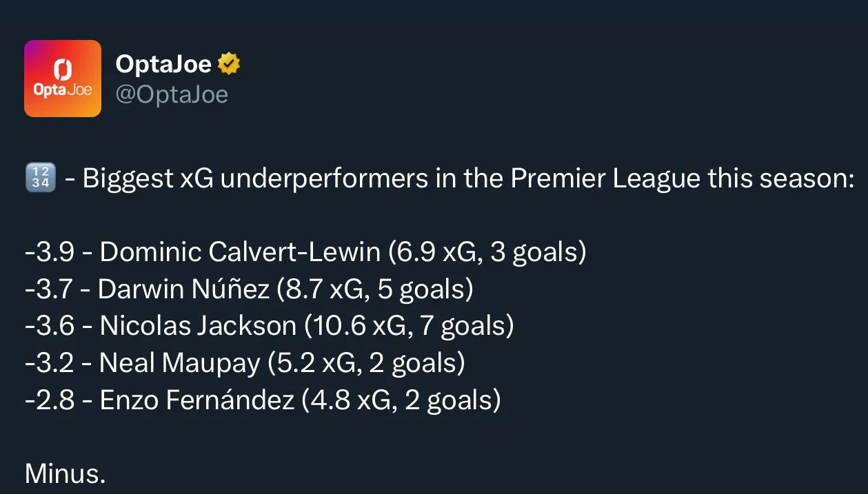The image size is (868, 494).
Task: Click the -3.9 figure
Action: [49, 252]
